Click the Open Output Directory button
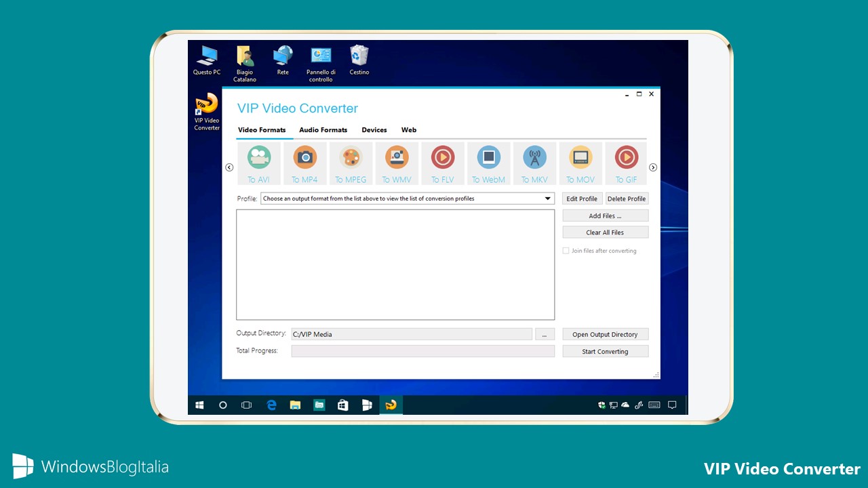This screenshot has width=868, height=488. [606, 334]
